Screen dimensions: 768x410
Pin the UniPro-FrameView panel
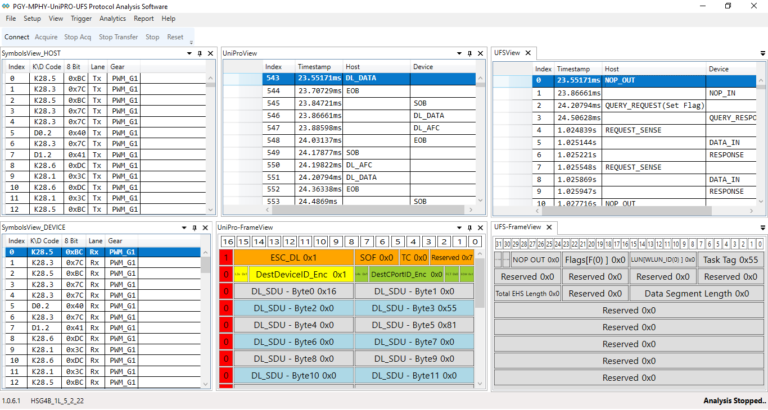(x=470, y=228)
